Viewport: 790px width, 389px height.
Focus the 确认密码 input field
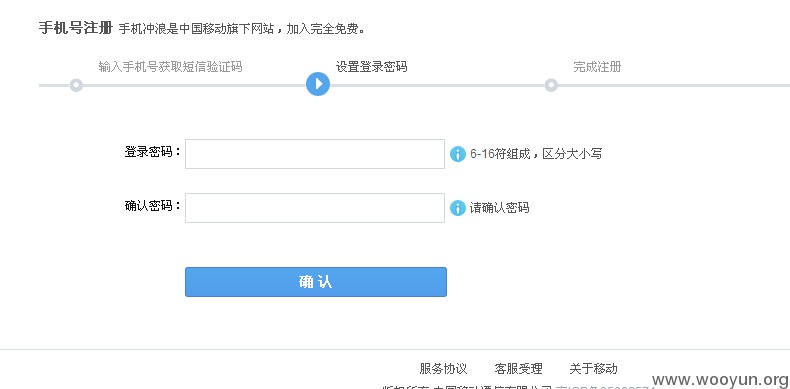click(x=315, y=208)
